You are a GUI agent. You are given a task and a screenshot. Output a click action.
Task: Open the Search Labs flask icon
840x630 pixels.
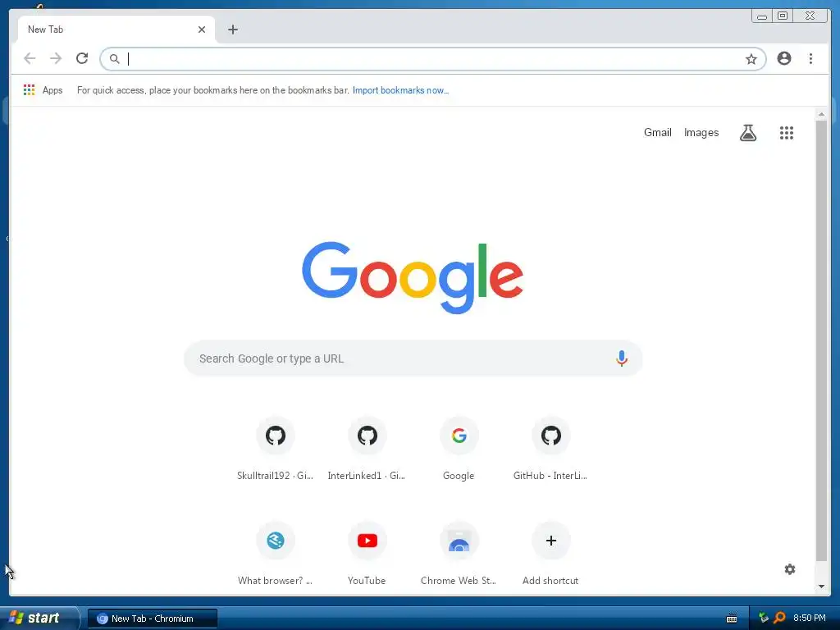point(748,132)
